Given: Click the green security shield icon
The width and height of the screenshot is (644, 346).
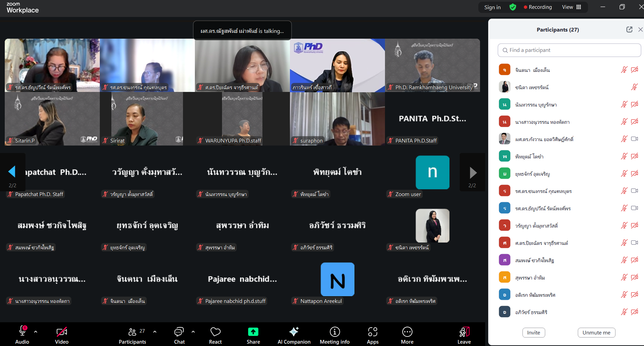Looking at the screenshot, I should coord(513,7).
